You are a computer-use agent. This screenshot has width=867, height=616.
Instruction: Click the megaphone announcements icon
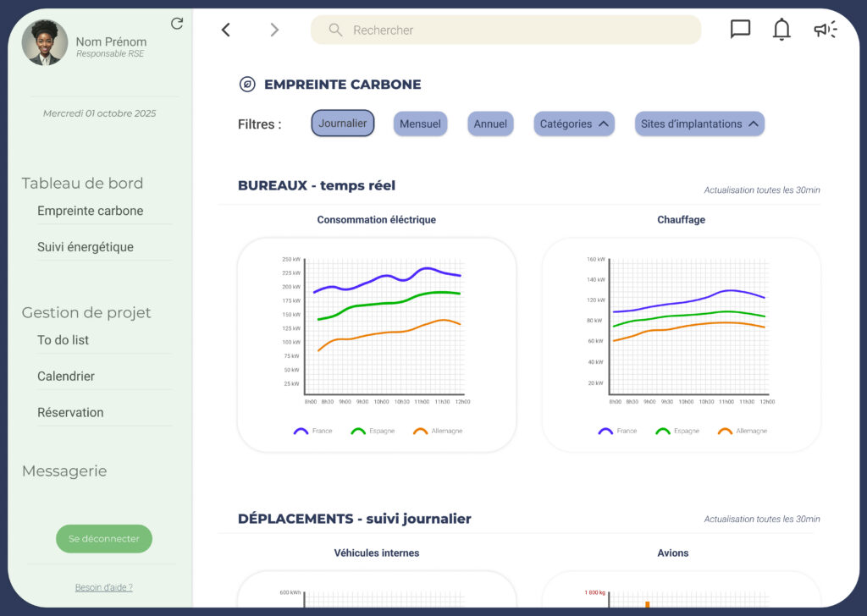tap(825, 30)
